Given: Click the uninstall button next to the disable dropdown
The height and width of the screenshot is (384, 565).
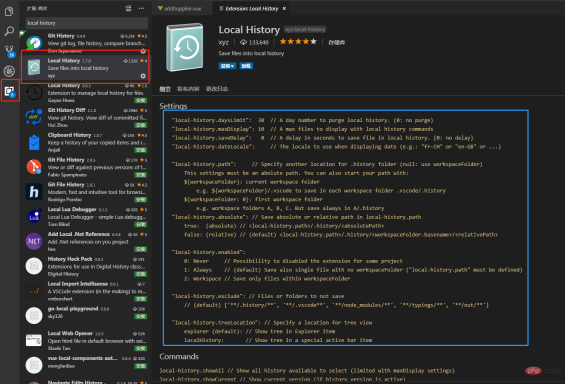Looking at the screenshot, I should tap(246, 66).
